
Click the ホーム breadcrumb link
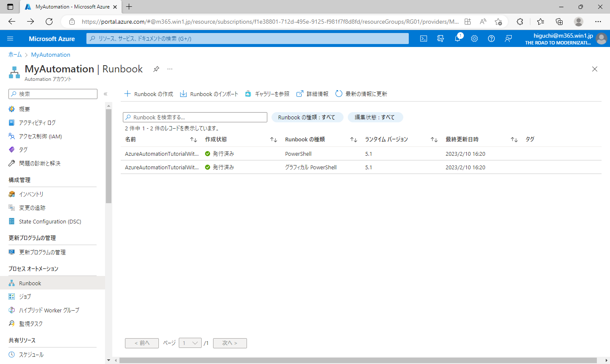point(15,55)
